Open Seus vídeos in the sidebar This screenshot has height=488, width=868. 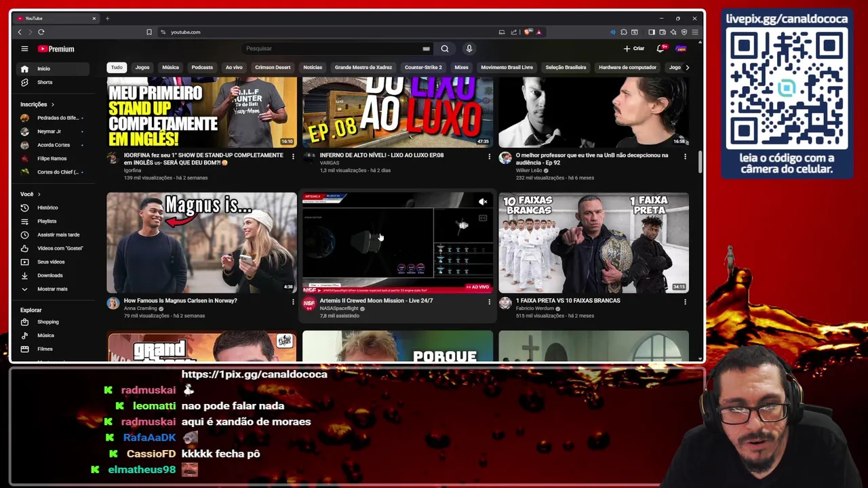click(x=53, y=262)
